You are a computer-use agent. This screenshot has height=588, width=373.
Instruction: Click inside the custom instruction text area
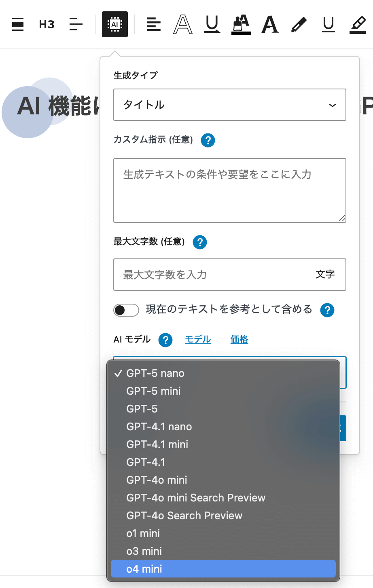coord(230,190)
